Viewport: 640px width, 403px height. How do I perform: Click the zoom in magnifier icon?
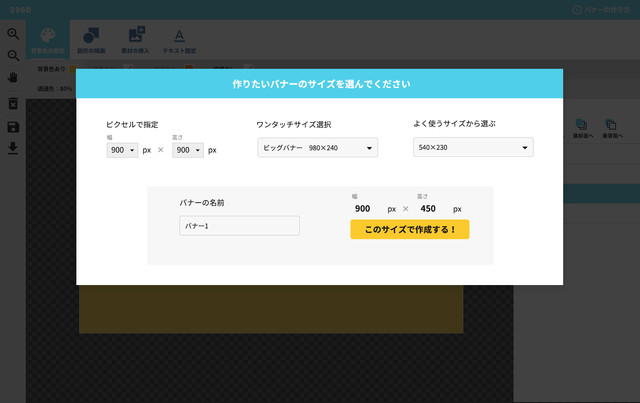point(13,33)
